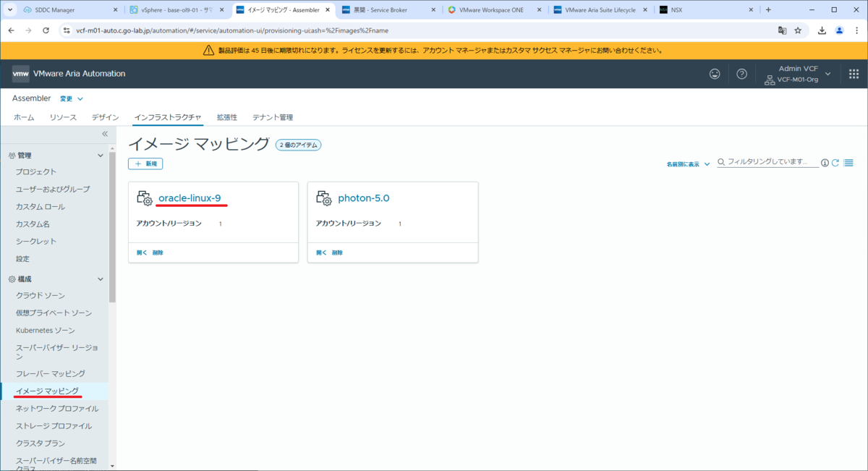
Task: Switch to vSphere base-ol9-01 browser tab
Action: click(x=177, y=10)
